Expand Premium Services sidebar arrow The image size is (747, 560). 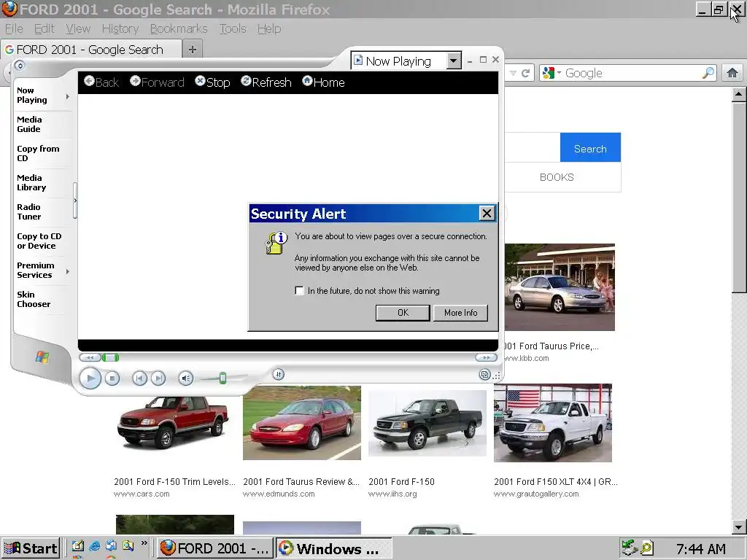pyautogui.click(x=68, y=272)
